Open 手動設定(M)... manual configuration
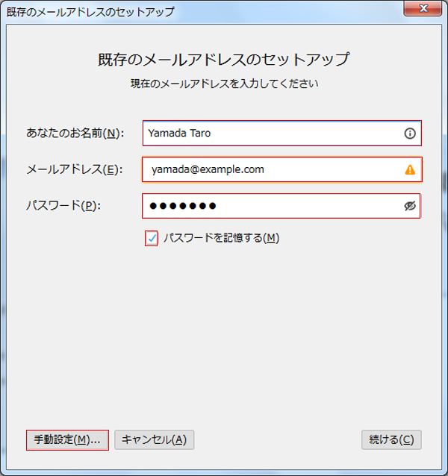The width and height of the screenshot is (448, 476). (x=67, y=440)
